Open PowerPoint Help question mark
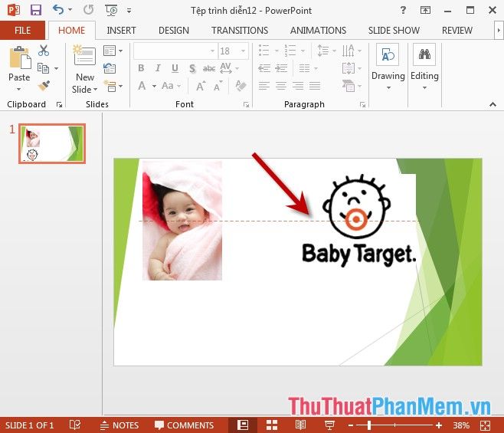Screen dimensions: 504x433 click(403, 10)
